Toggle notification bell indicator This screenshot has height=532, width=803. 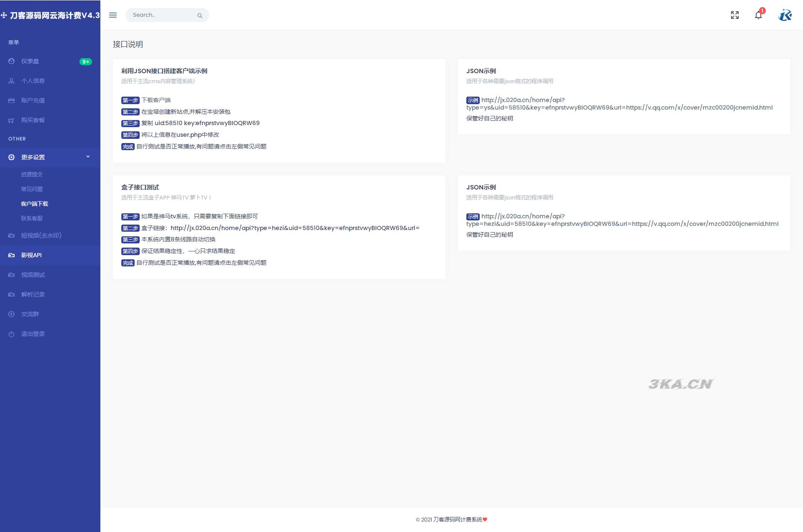(759, 14)
